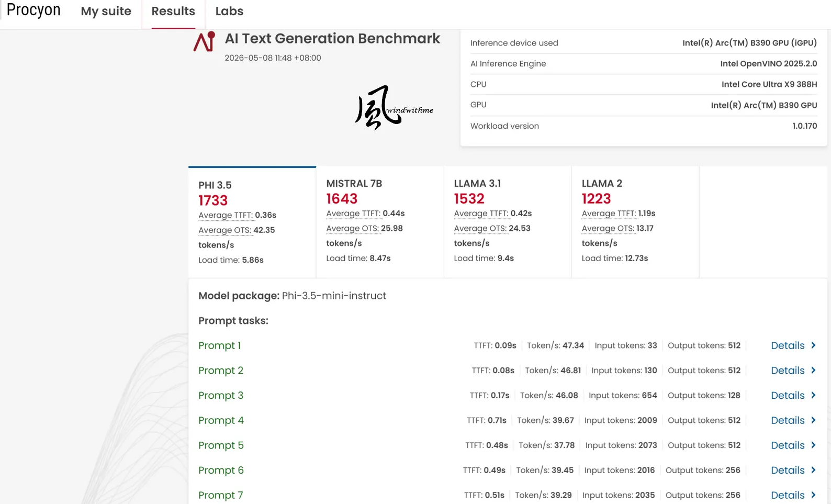Screen dimensions: 831x504
Task: Click Prompt 3 Output tokens 128 value
Action: pos(734,396)
